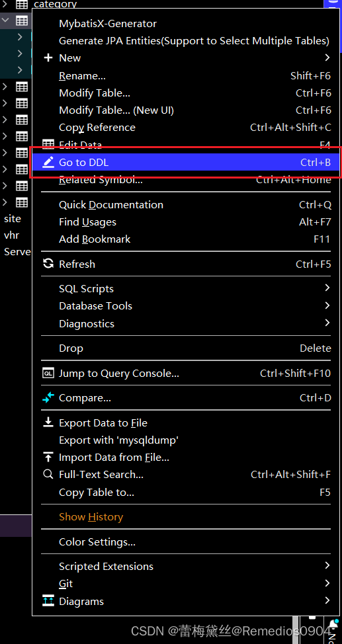The width and height of the screenshot is (342, 644).
Task: Click the pencil icon beside Go to DDL
Action: click(x=48, y=162)
